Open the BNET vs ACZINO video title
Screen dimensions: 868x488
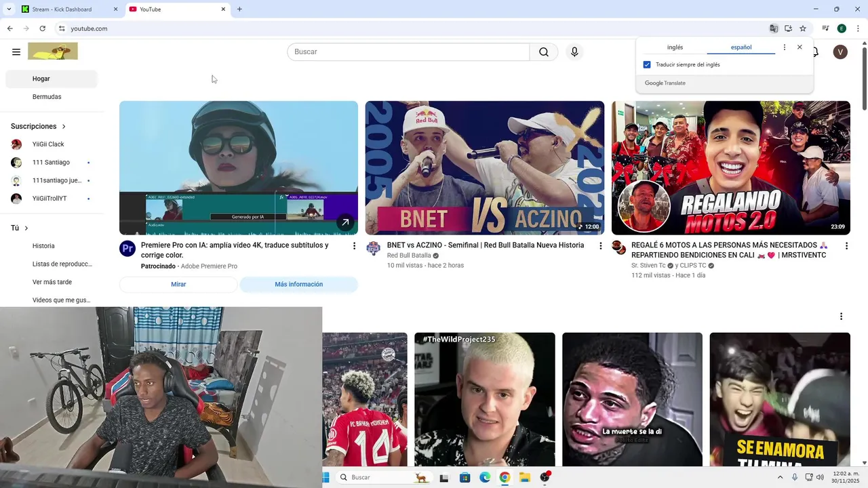[486, 245]
